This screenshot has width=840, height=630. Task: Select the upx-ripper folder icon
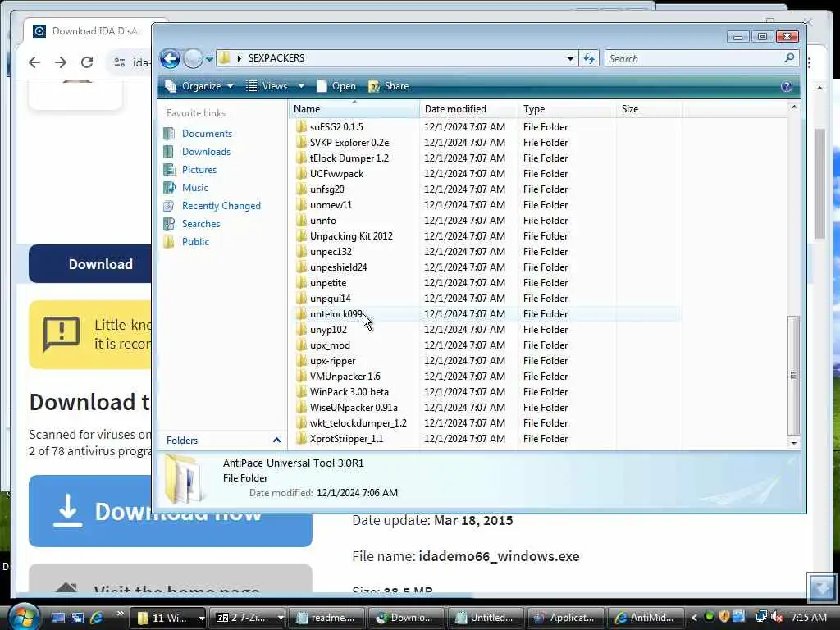302,360
